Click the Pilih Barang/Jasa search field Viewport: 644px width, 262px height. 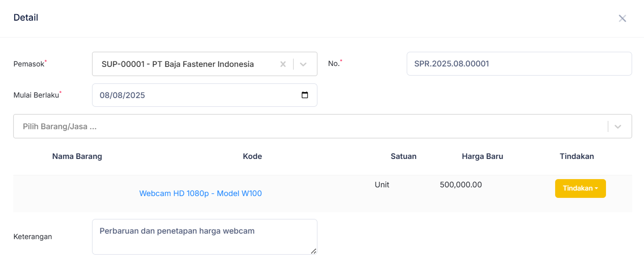(322, 126)
